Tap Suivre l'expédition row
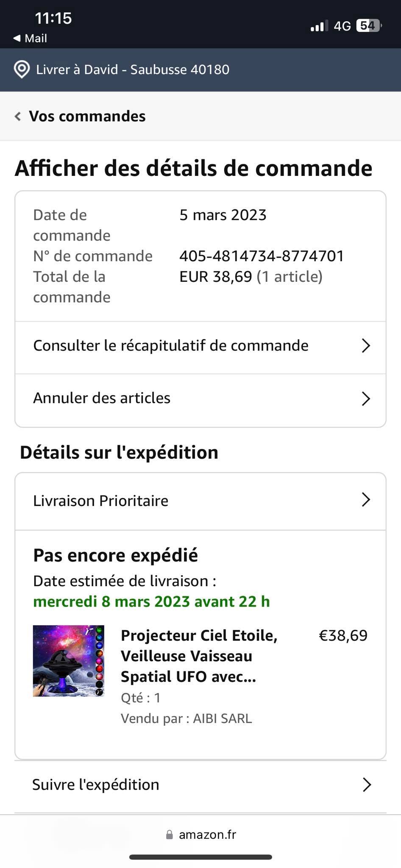401x868 pixels. [96, 785]
